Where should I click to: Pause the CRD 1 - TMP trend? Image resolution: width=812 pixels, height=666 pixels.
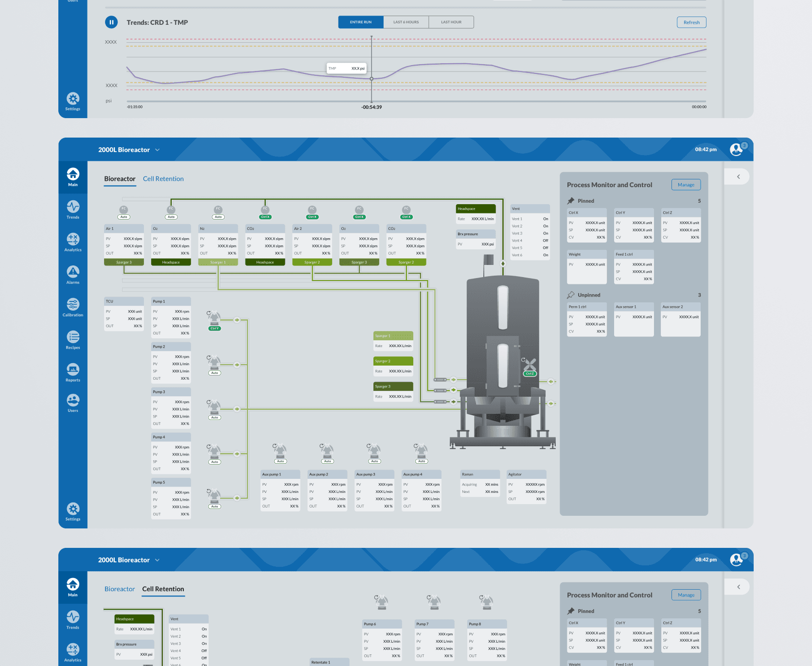[x=111, y=22]
